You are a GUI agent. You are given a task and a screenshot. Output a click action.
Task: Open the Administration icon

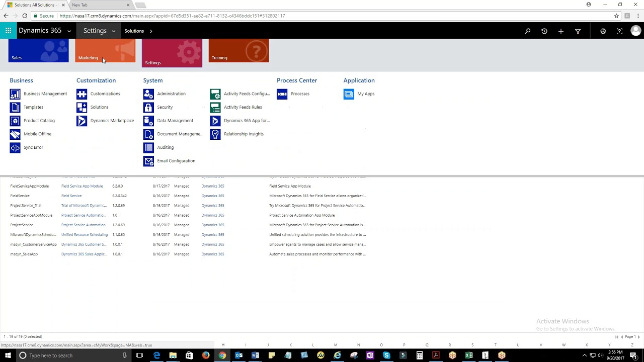(x=148, y=94)
